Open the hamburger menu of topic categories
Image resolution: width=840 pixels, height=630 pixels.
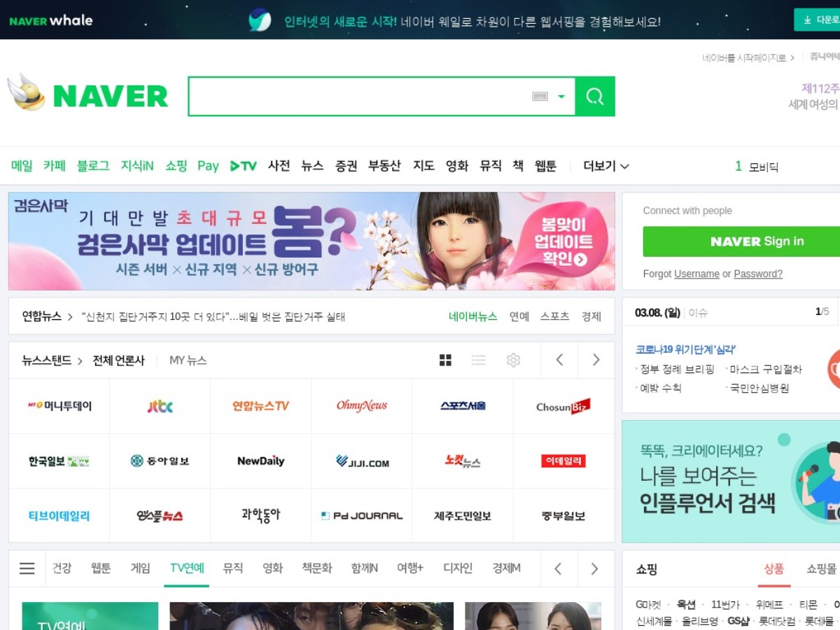click(27, 568)
